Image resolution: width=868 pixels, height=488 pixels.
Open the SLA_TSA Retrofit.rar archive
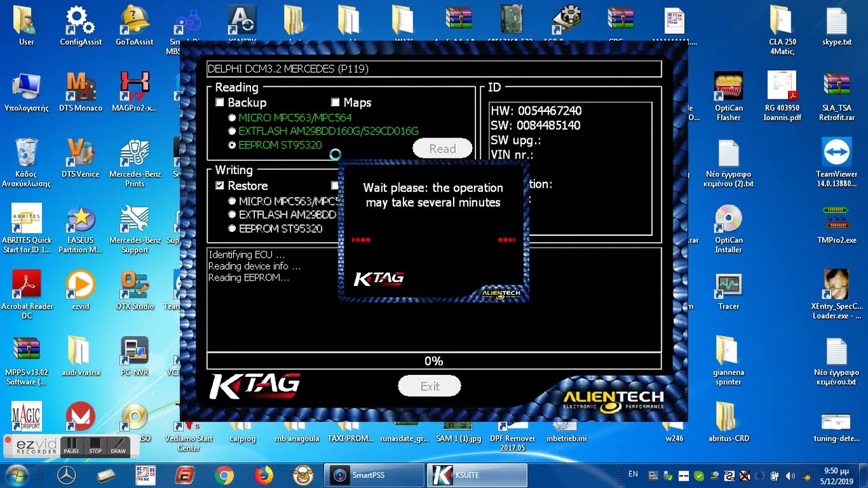[836, 96]
